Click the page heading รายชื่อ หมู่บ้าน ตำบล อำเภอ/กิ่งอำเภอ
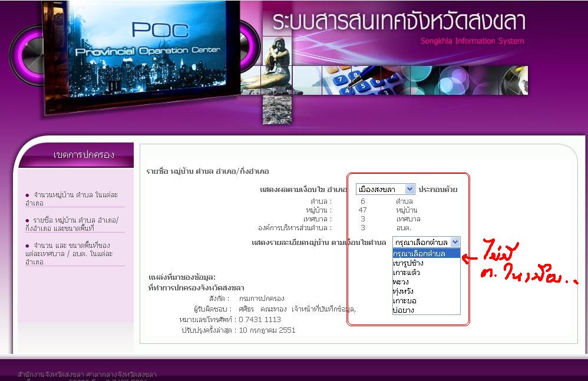The image size is (588, 381). click(207, 171)
